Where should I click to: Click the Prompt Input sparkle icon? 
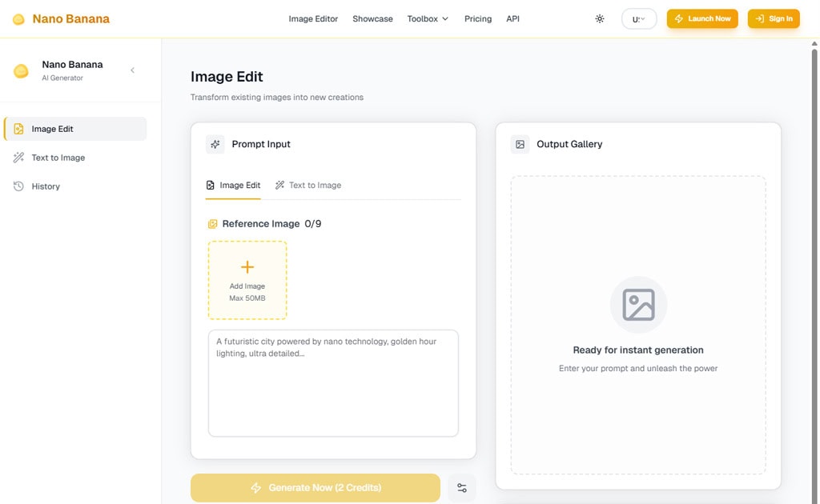coord(215,144)
